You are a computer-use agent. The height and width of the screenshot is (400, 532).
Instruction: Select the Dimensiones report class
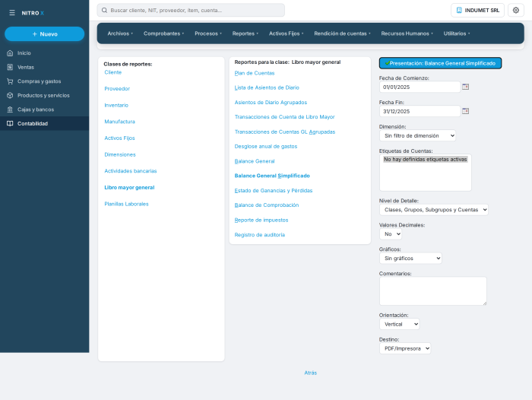pyautogui.click(x=120, y=154)
